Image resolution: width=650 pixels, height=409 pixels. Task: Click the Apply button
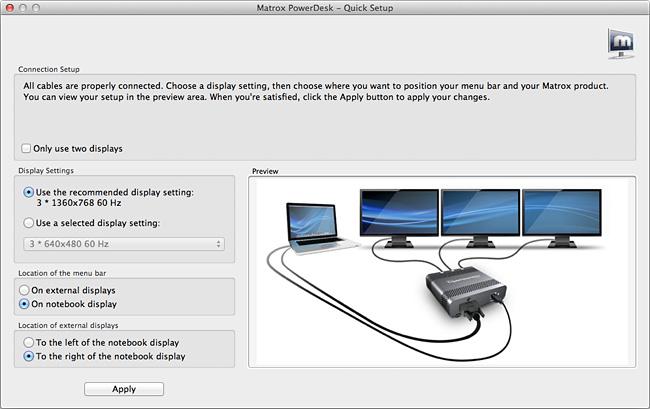[124, 389]
